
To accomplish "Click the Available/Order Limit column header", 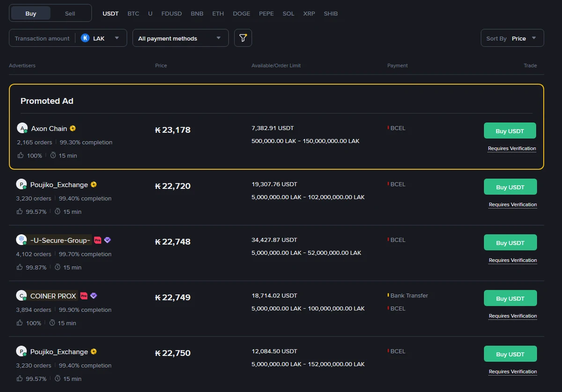I will coord(276,65).
